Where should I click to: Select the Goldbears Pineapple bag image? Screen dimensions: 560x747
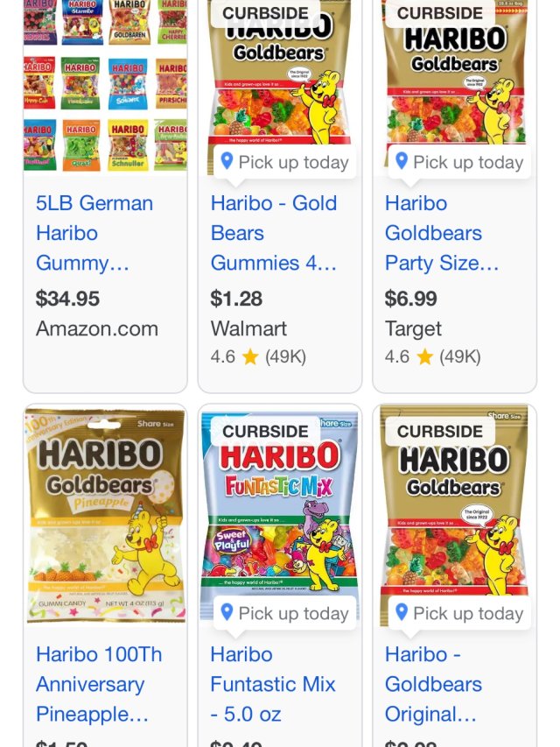pos(105,515)
